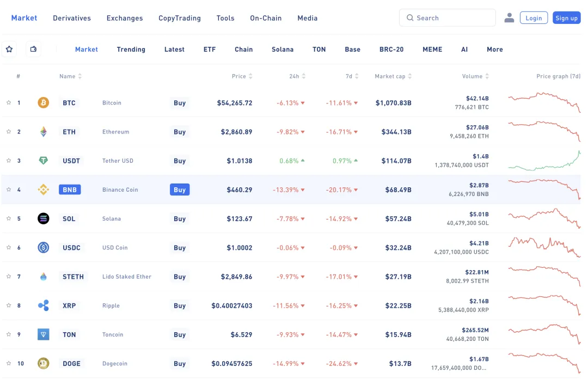Click the USD Coin logo icon
588x379 pixels.
44,247
